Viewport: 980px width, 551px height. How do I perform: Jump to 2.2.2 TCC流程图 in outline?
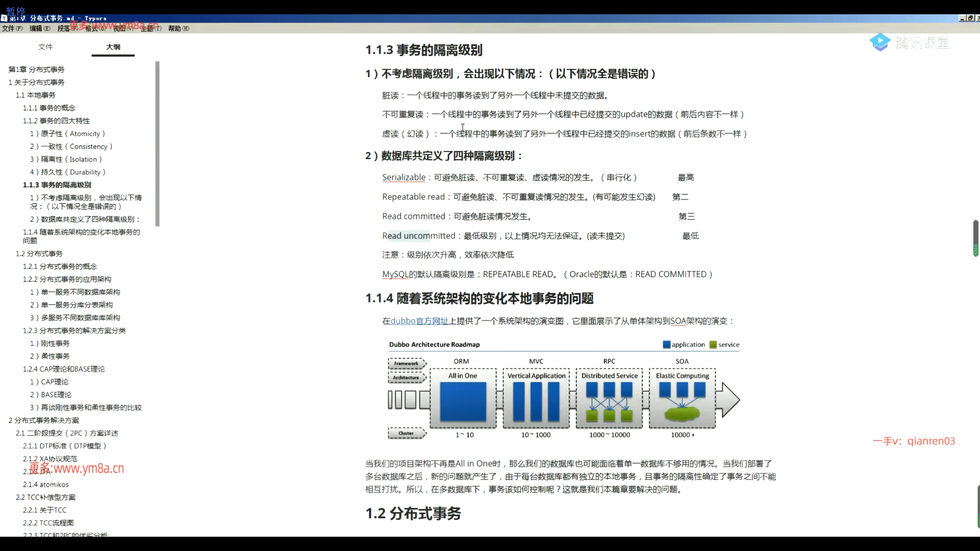(48, 522)
